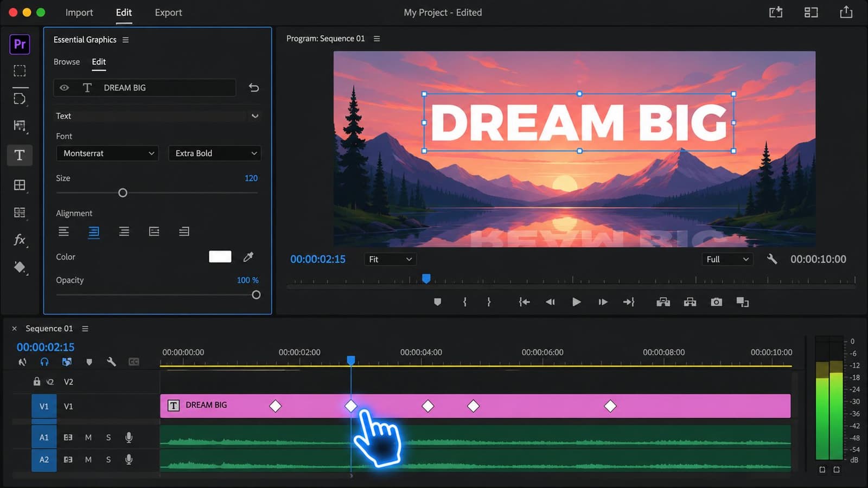Toggle sync lock on V2 track

pyautogui.click(x=50, y=382)
